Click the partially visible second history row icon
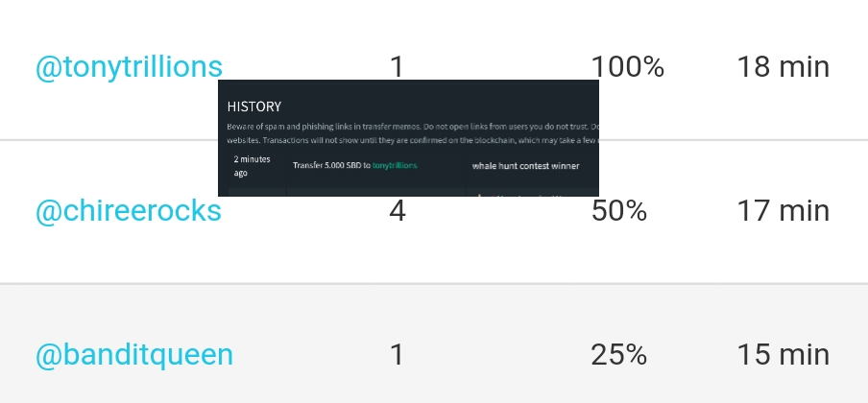 (478, 194)
